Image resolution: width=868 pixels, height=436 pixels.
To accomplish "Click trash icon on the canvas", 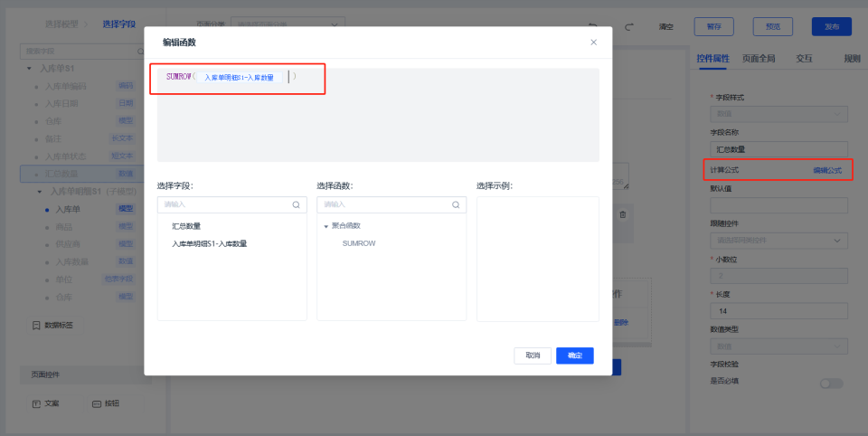I will [x=623, y=214].
